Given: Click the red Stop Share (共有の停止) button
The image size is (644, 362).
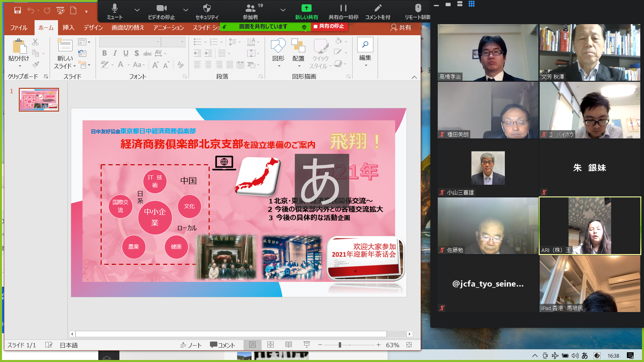Looking at the screenshot, I should pos(329,26).
